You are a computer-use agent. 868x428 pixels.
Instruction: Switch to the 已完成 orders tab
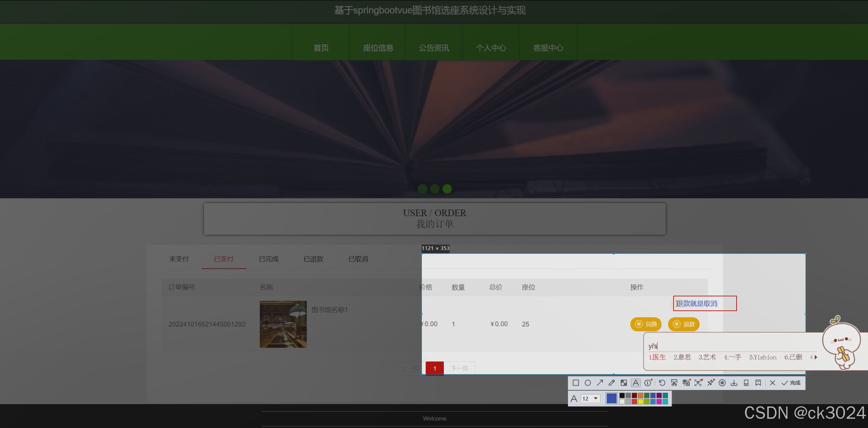(268, 259)
